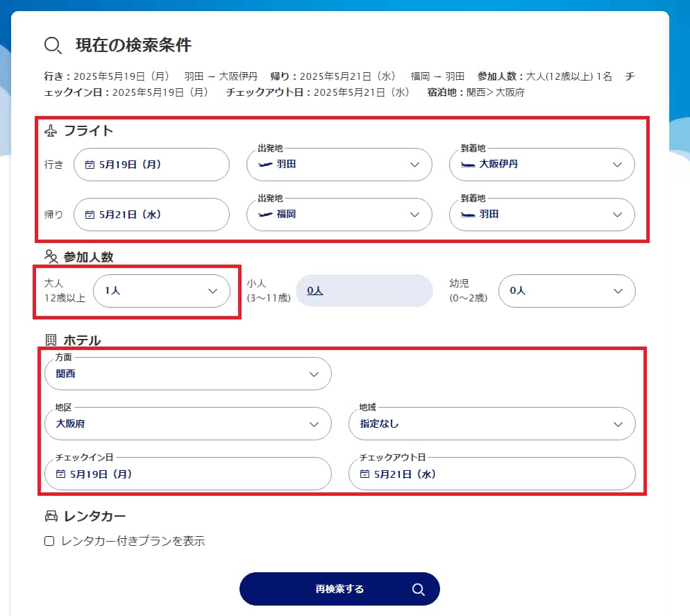Open the 幼児 count dropdown
Screen dimensions: 690x616
[x=566, y=291]
